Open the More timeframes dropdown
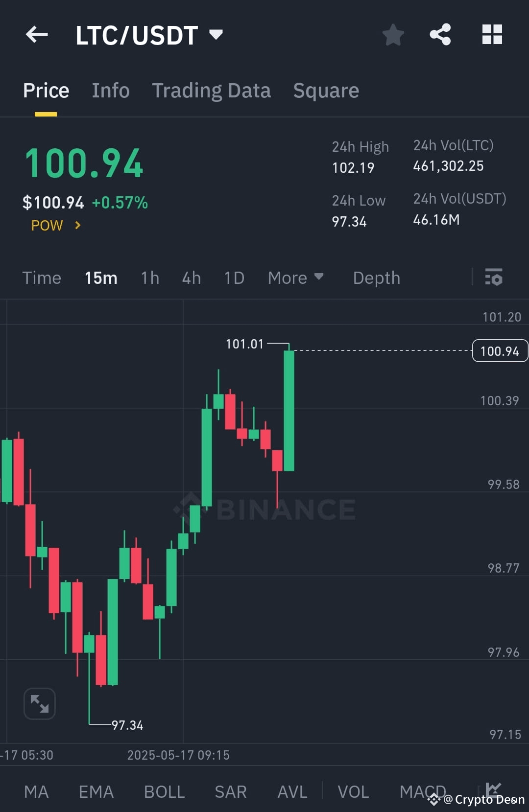The width and height of the screenshot is (529, 812). tap(296, 278)
